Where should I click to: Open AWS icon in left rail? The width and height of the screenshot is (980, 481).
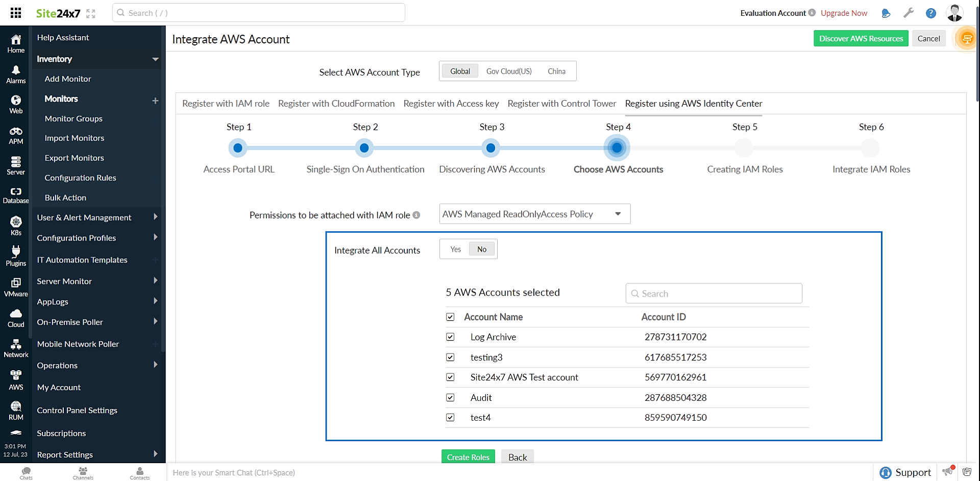tap(16, 380)
